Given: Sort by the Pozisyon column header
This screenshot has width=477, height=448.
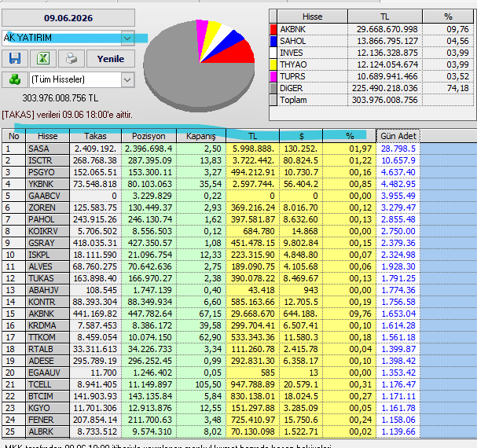Looking at the screenshot, I should [149, 136].
